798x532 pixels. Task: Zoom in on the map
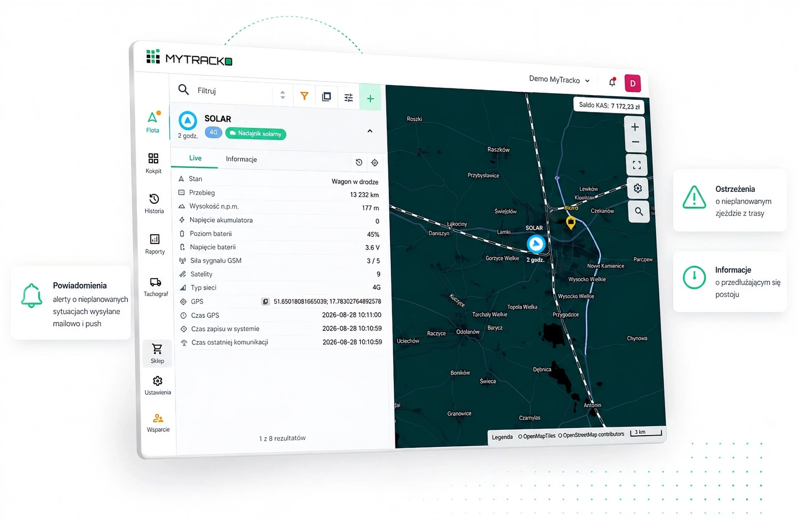[635, 127]
